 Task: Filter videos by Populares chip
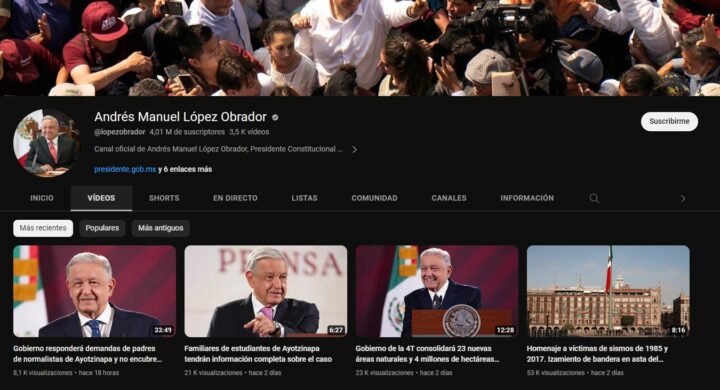pos(102,228)
